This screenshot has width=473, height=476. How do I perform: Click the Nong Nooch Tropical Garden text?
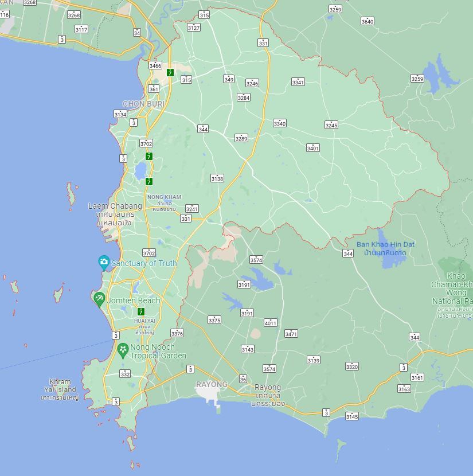pyautogui.click(x=158, y=351)
